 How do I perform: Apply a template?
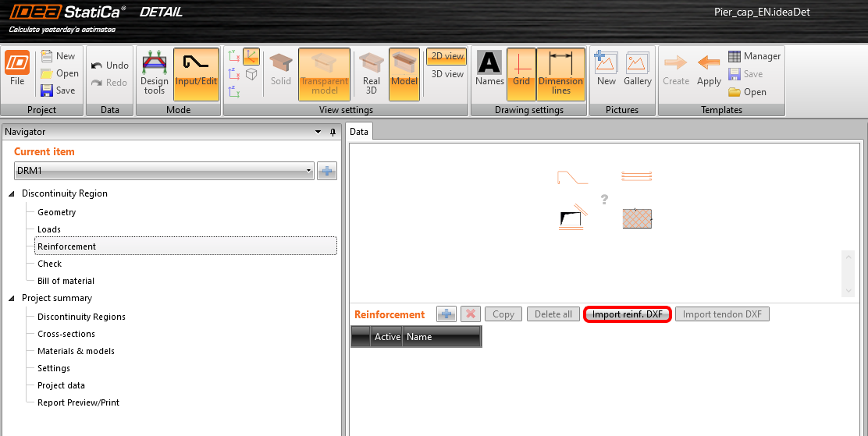point(709,70)
